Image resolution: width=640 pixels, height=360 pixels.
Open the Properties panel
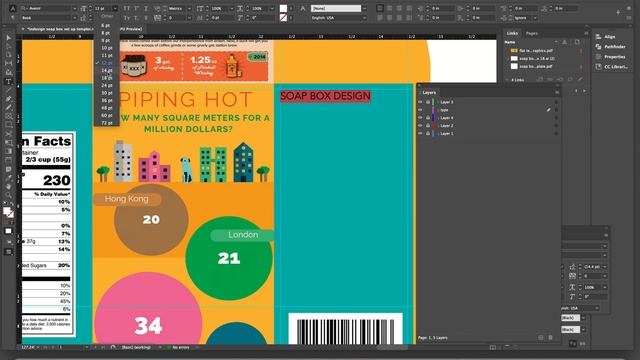[x=610, y=57]
